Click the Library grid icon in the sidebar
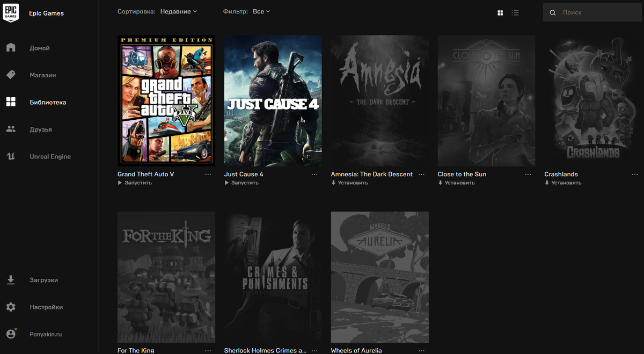644x354 pixels. click(11, 102)
